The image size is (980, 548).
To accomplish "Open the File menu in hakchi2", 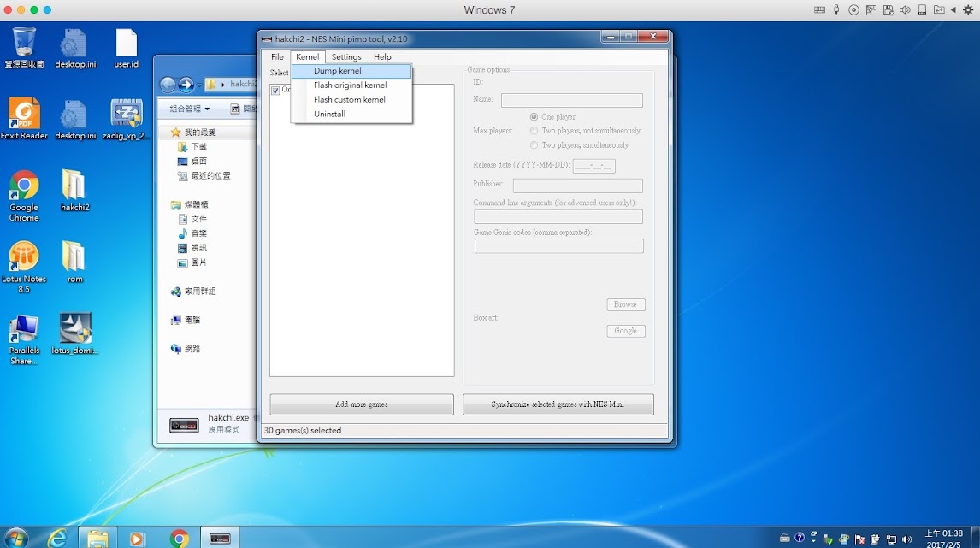I will pyautogui.click(x=278, y=57).
